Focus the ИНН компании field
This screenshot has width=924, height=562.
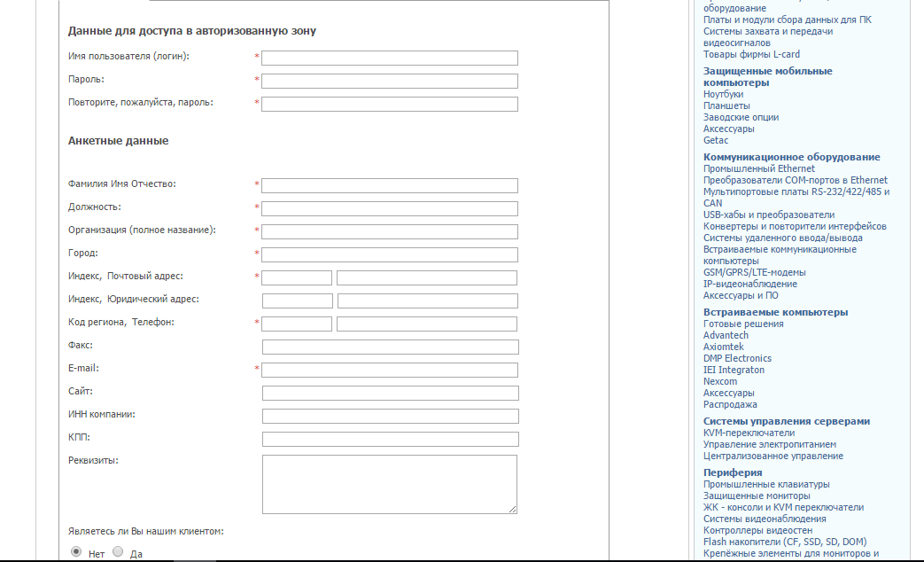click(390, 416)
